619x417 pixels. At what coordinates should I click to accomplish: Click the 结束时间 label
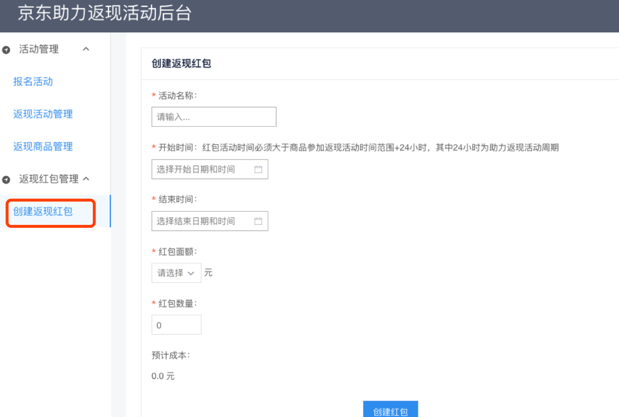[177, 199]
